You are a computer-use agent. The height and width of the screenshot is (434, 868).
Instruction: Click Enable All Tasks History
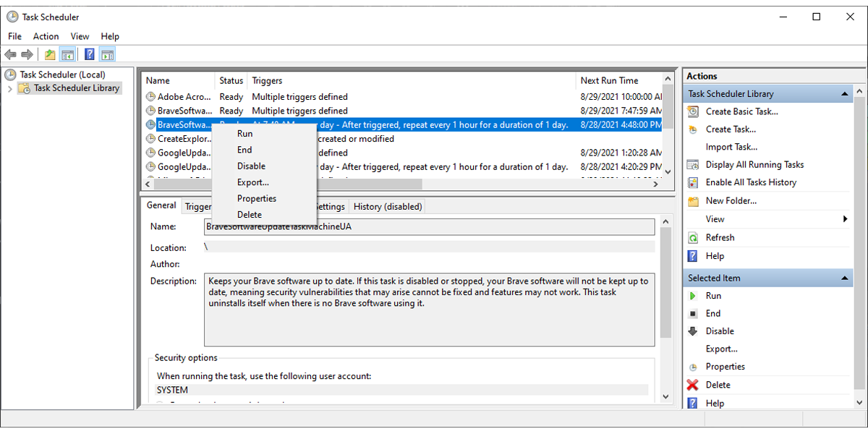[x=751, y=182]
